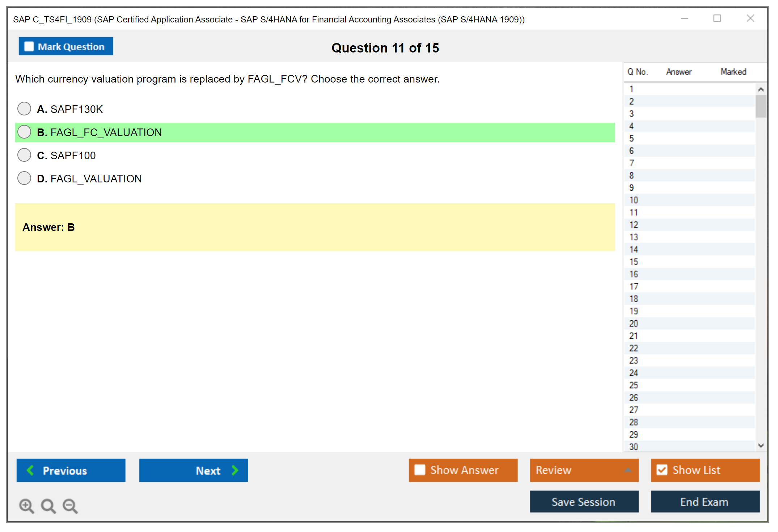
Task: Tick the Mark Question checkbox
Action: tap(29, 46)
